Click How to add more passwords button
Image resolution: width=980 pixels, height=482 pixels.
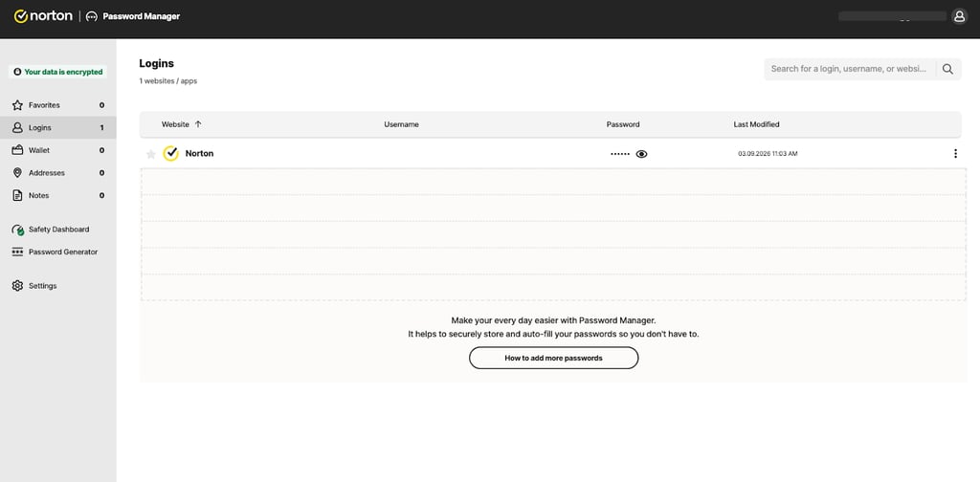[x=554, y=359]
